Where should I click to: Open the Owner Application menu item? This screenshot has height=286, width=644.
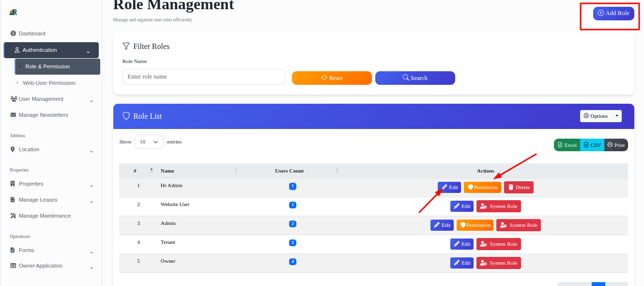pyautogui.click(x=41, y=266)
